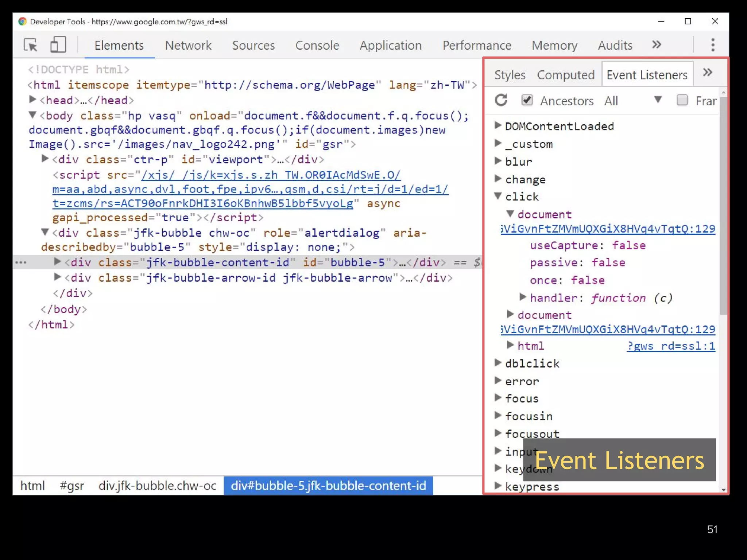The width and height of the screenshot is (747, 560).
Task: Enable the Framework listeners checkbox
Action: [x=682, y=100]
